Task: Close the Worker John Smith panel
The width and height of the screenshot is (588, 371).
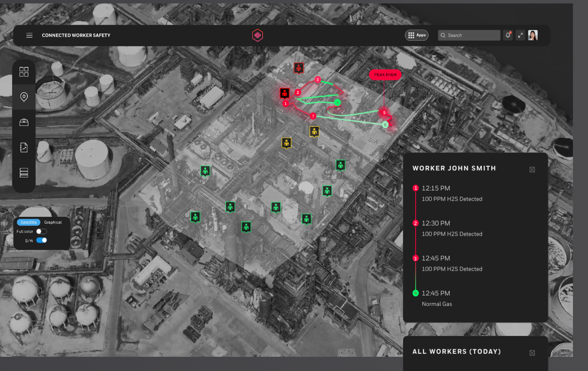Action: pyautogui.click(x=532, y=170)
